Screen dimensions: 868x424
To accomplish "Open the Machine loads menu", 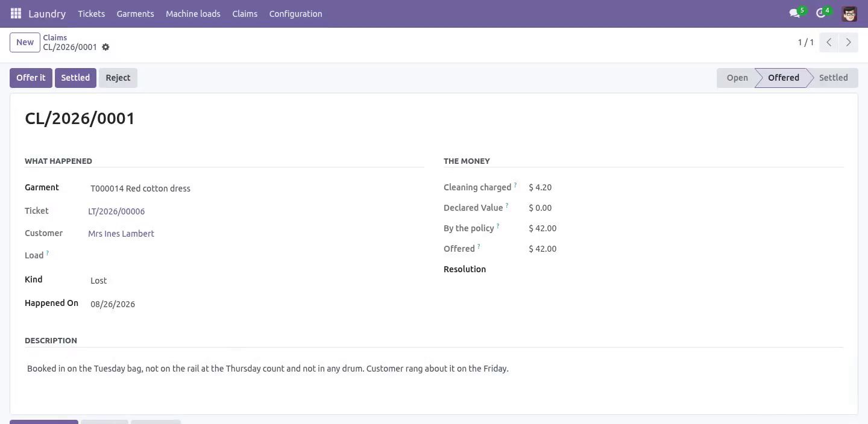I will [193, 13].
